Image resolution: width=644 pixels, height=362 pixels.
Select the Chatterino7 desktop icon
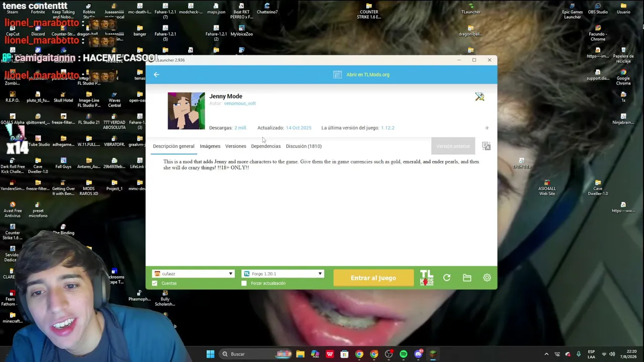(267, 9)
